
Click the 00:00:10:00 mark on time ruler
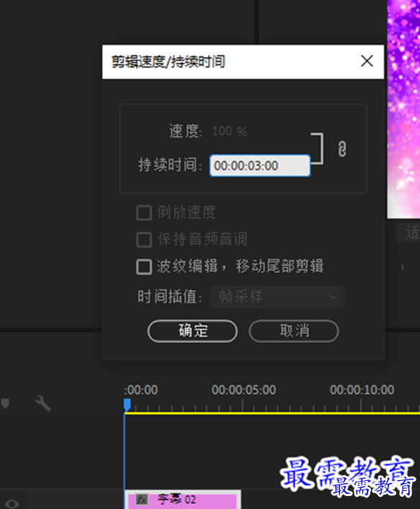(x=362, y=390)
